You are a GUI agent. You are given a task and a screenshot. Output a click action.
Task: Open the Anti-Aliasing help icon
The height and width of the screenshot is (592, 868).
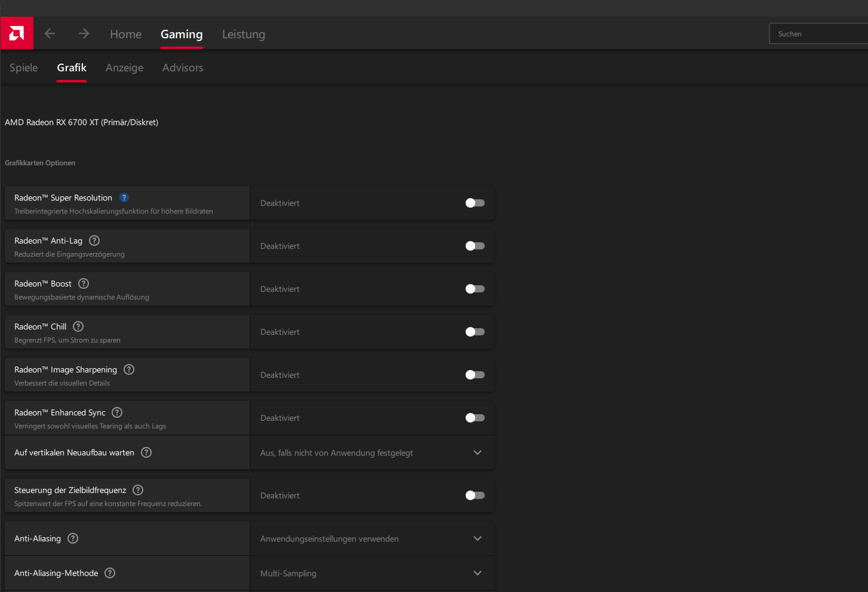(73, 538)
